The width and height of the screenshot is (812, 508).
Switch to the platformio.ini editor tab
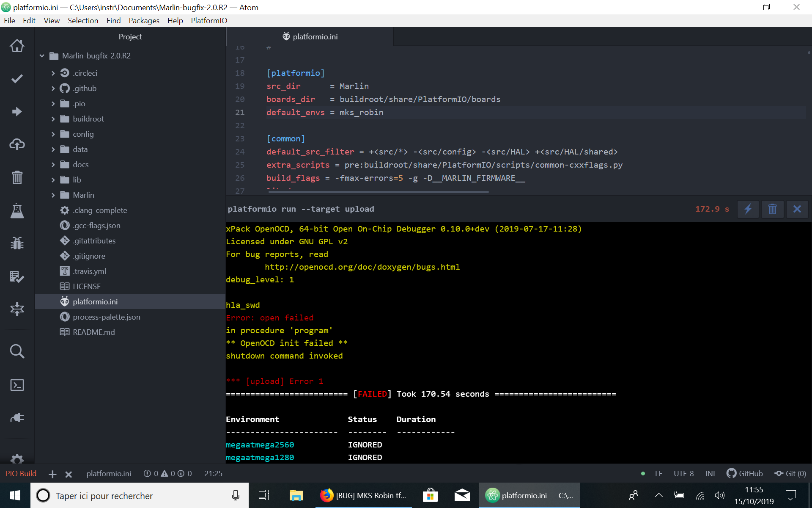coord(315,36)
